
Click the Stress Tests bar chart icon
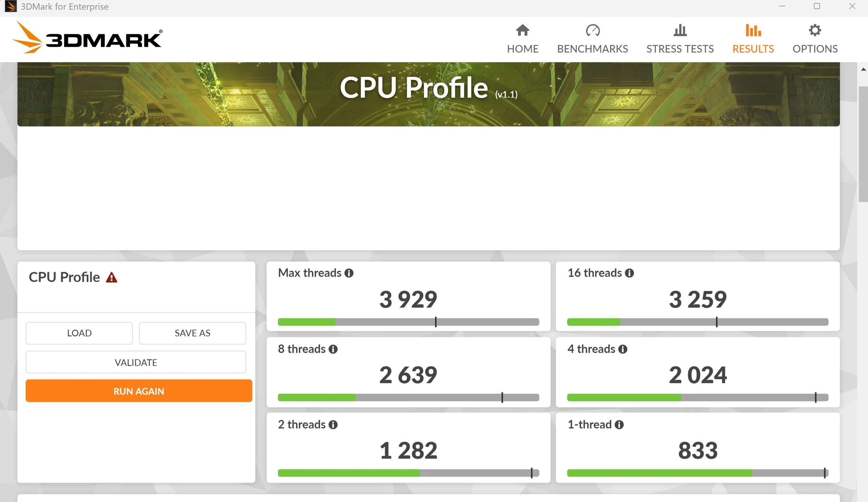680,30
